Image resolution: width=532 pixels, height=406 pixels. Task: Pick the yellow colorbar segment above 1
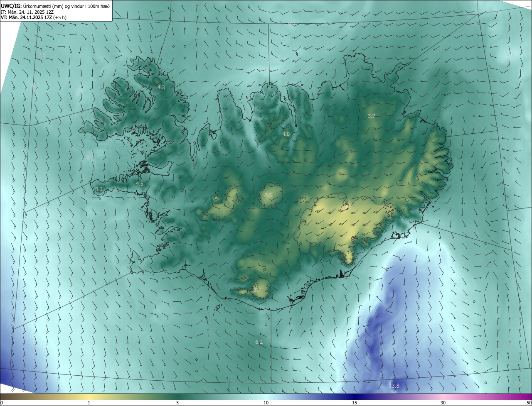pyautogui.click(x=89, y=397)
